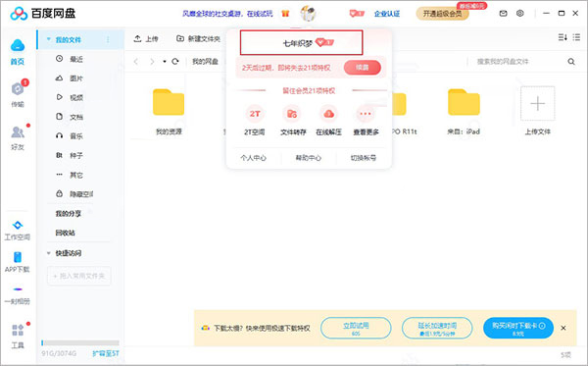Expand the 快捷访问 section

point(48,253)
